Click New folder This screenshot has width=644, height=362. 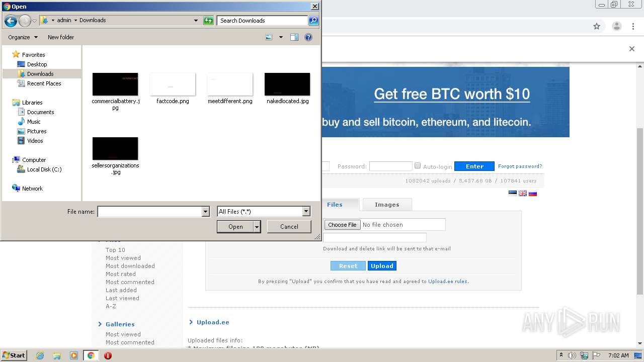(61, 37)
